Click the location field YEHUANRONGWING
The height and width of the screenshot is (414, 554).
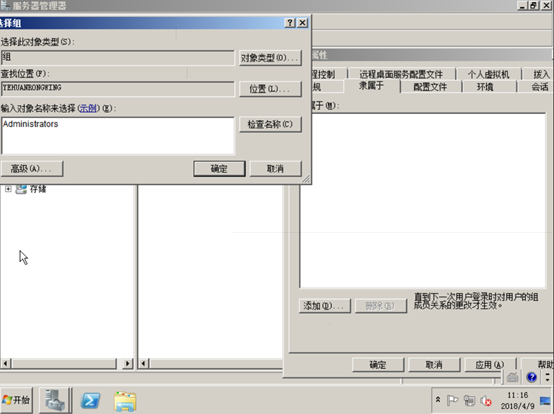tap(118, 89)
